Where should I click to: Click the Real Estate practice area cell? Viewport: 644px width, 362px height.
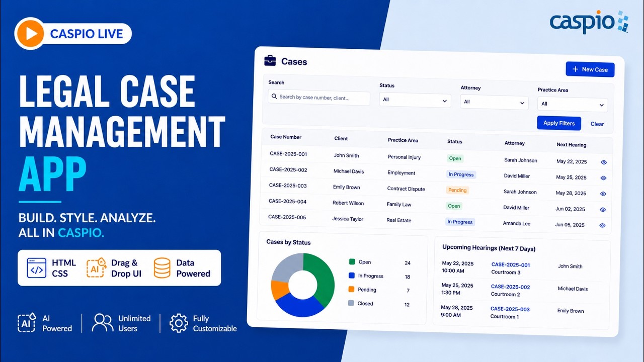pyautogui.click(x=399, y=220)
